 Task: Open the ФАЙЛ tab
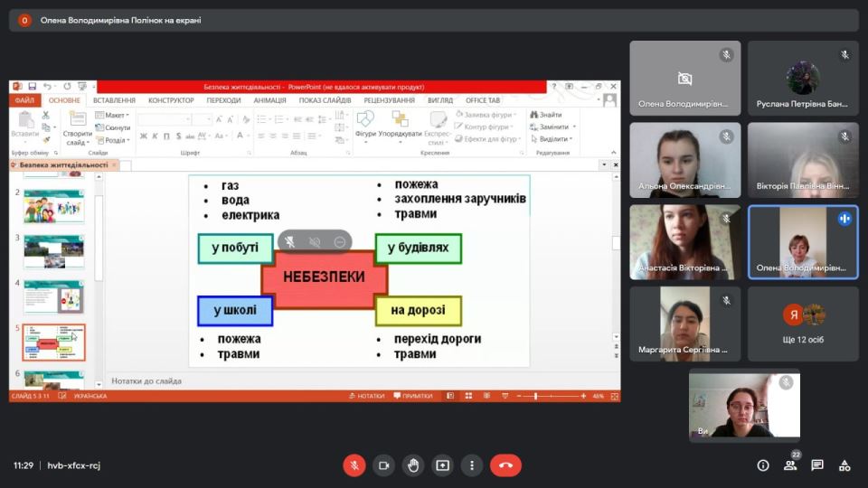point(24,100)
